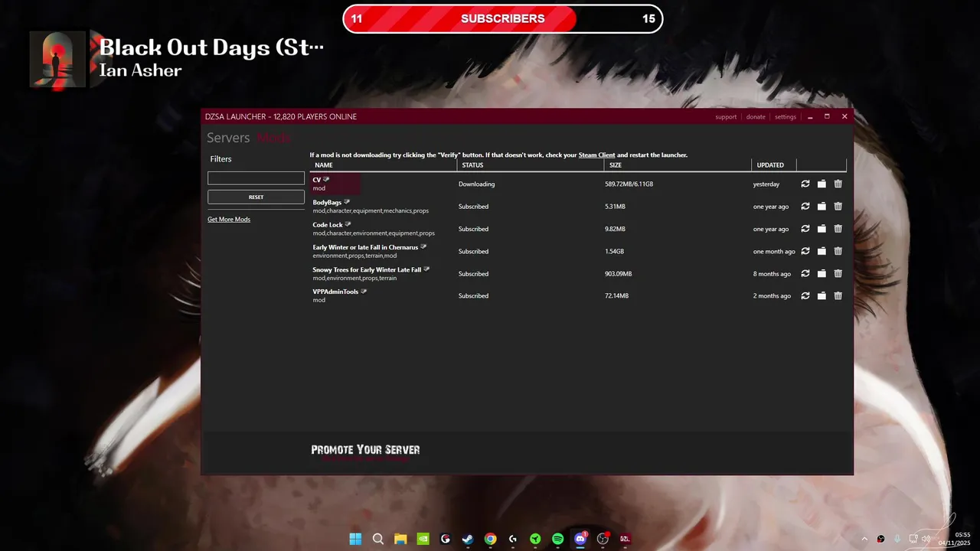Click the 903.09MB size value
The image size is (980, 551).
tap(618, 274)
